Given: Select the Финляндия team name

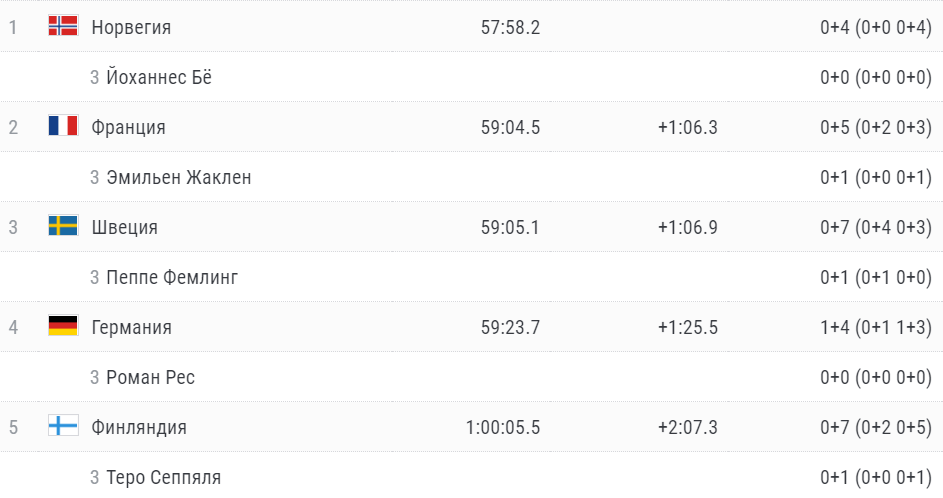Looking at the screenshot, I should tap(139, 427).
